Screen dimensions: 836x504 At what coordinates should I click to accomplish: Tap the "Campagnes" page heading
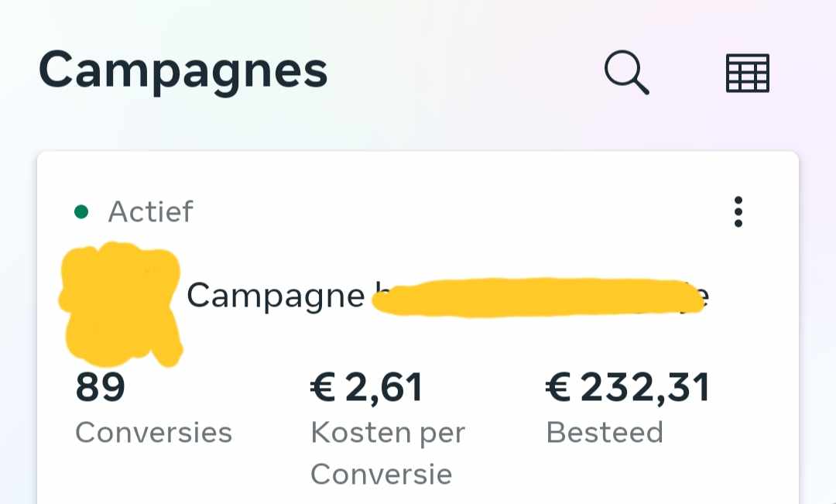point(183,72)
